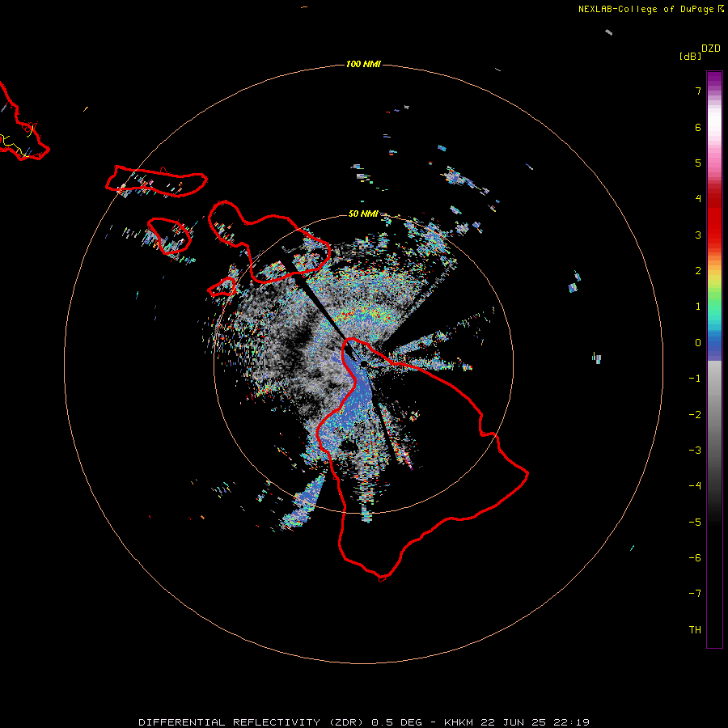Click the legend value -1
The width and height of the screenshot is (728, 728).
click(x=695, y=379)
